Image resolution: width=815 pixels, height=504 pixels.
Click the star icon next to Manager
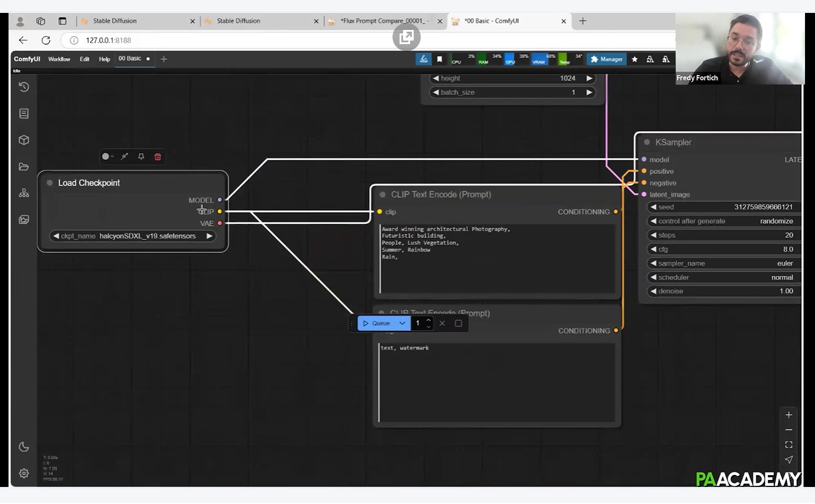tap(635, 59)
